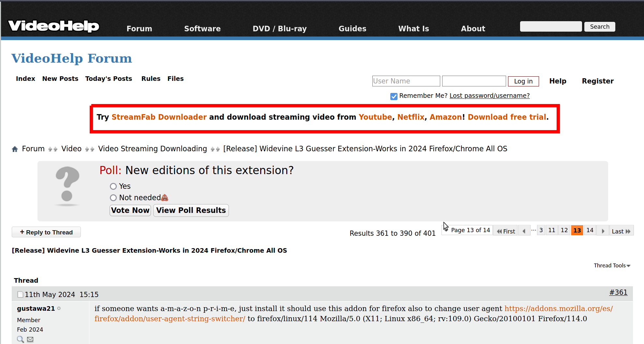644x344 pixels.
Task: Go to the previous page arrow
Action: click(x=524, y=231)
